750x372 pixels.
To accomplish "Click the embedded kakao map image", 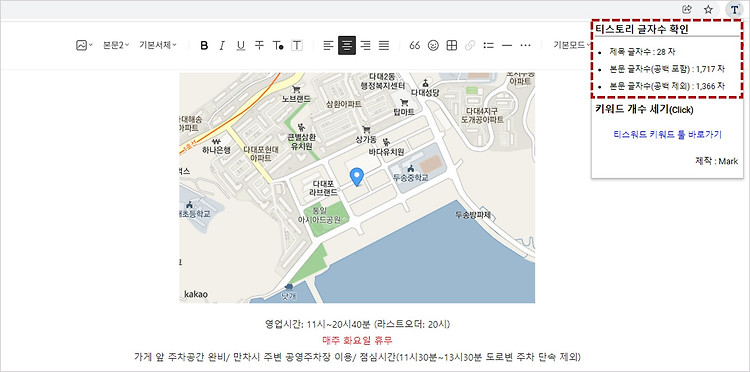I will [x=357, y=187].
